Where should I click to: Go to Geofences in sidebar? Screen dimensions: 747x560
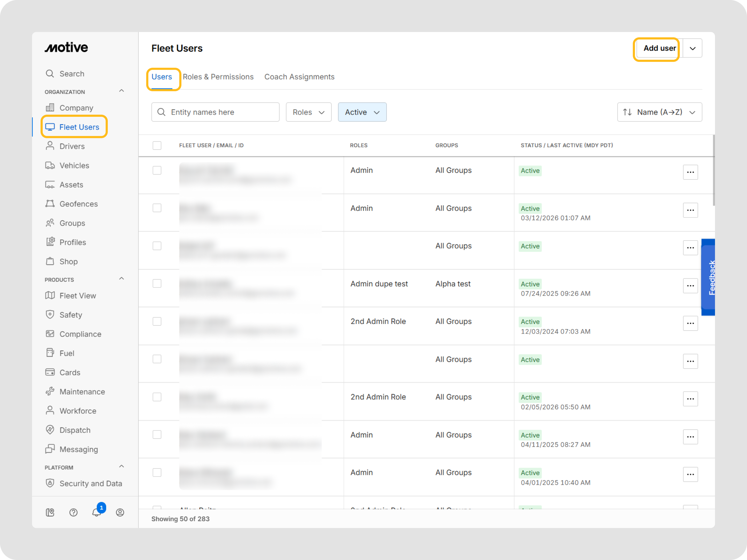(x=78, y=204)
